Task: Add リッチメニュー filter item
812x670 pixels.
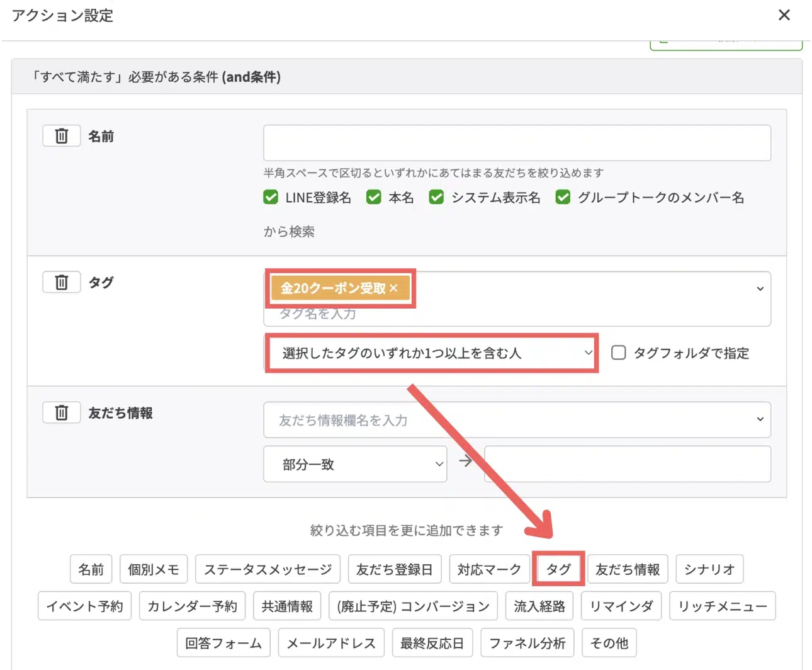Action: 723,606
